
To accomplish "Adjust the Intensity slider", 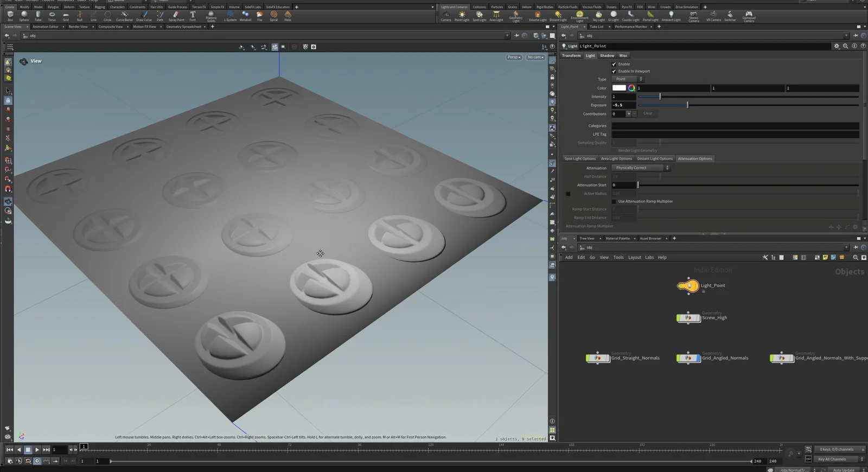I will pyautogui.click(x=748, y=97).
